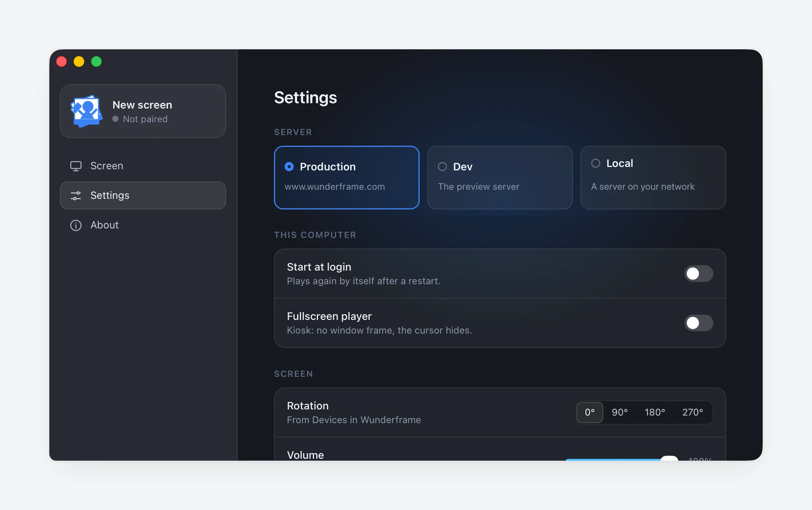Viewport: 812px width, 510px height.
Task: Set rotation to 270°
Action: pyautogui.click(x=692, y=412)
